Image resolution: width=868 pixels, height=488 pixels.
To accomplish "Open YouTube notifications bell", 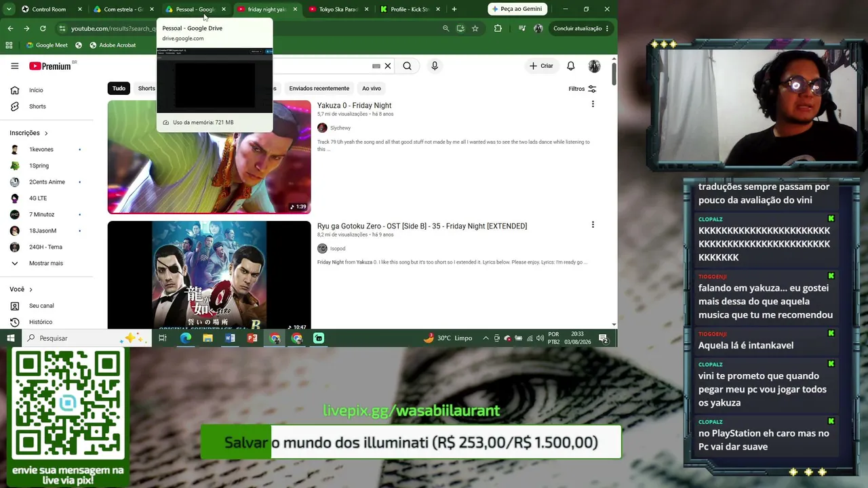I will (x=571, y=66).
